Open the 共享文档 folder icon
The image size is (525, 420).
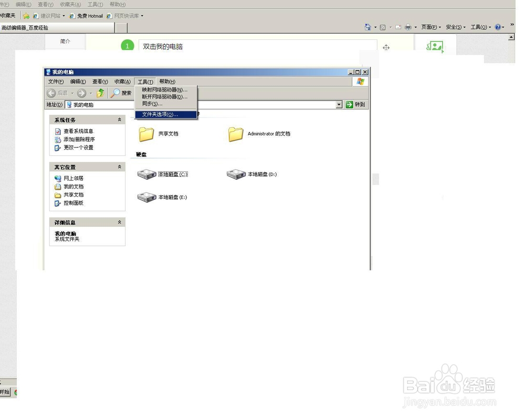[x=146, y=134]
